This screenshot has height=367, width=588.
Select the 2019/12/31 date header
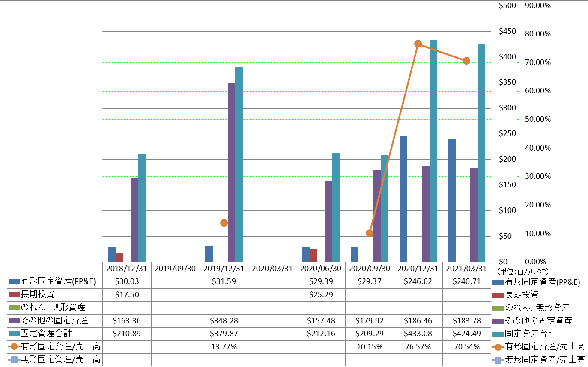tap(224, 269)
